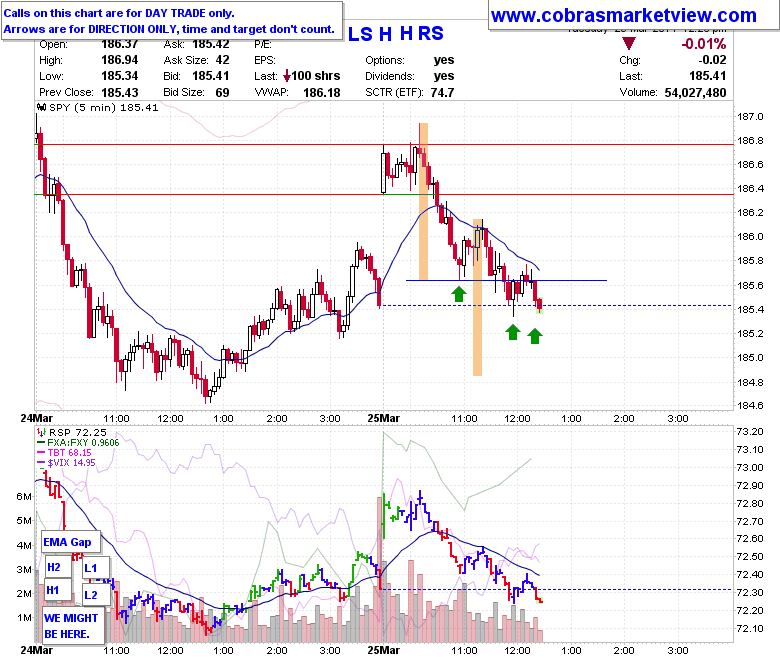Click the red down arrow beside 100 shrs

[x=287, y=76]
